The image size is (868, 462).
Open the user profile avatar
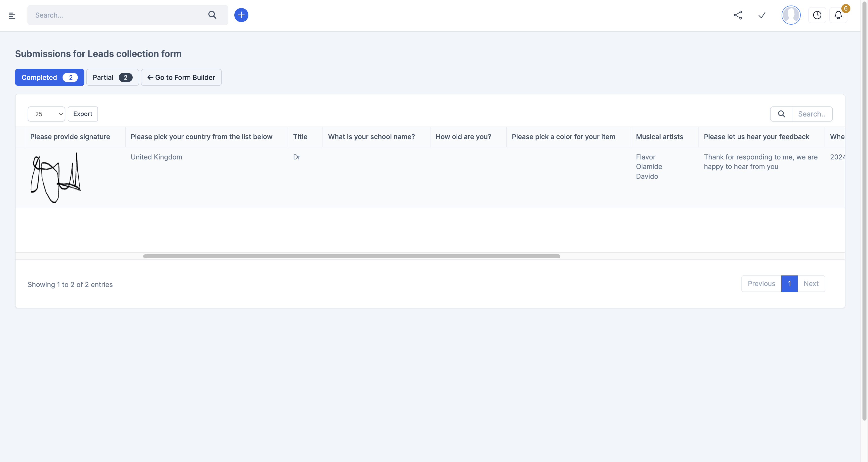(x=791, y=15)
